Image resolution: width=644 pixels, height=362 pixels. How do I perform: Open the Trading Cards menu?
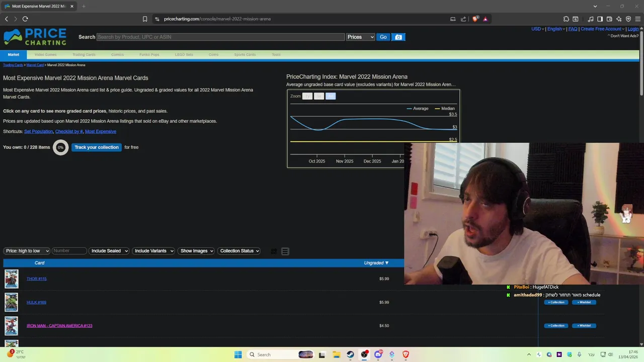(84, 54)
